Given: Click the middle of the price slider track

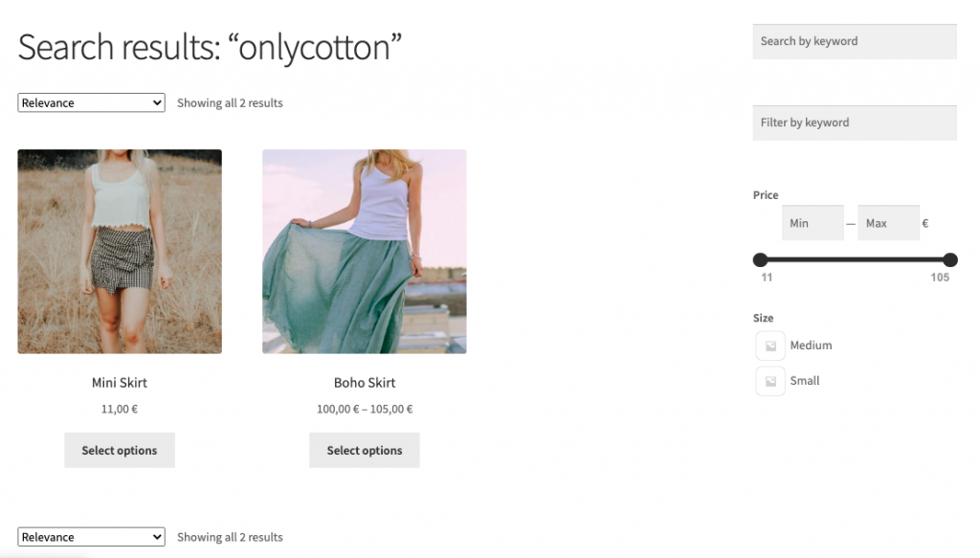Looking at the screenshot, I should click(x=855, y=259).
